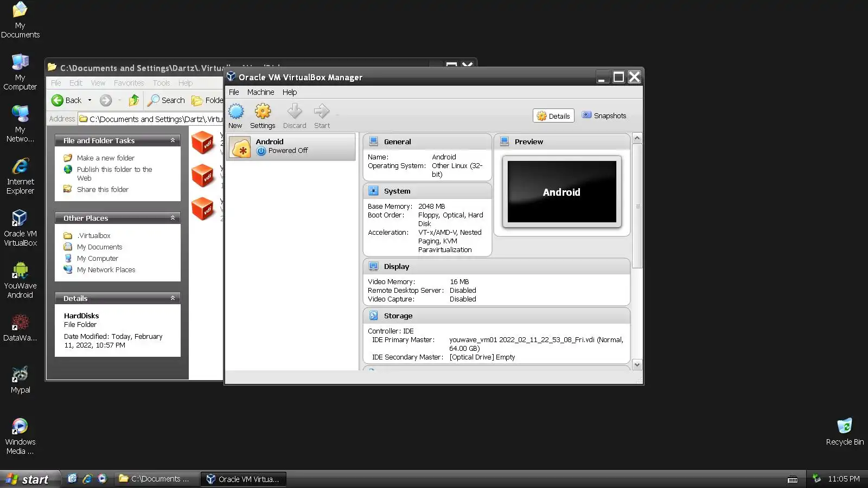
Task: Click the scroll up arrow in details pane
Action: click(x=637, y=138)
